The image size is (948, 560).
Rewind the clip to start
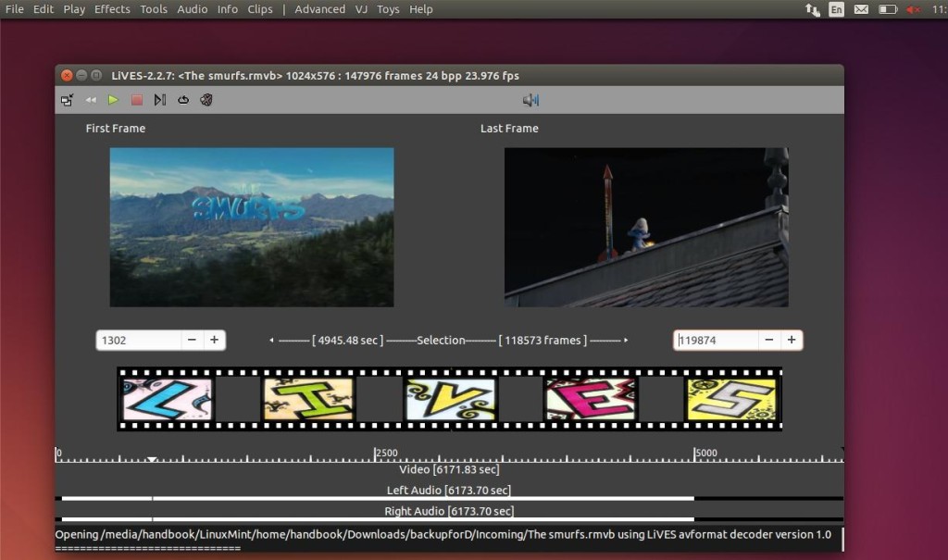(91, 100)
